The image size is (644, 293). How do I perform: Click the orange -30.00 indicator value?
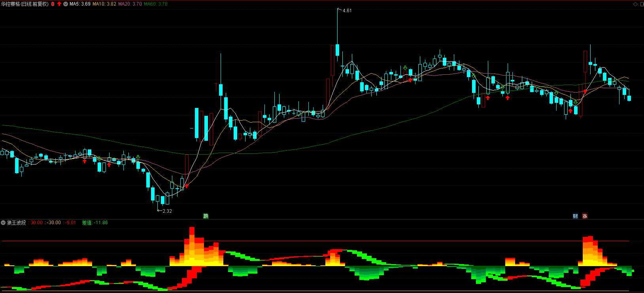tap(54, 223)
